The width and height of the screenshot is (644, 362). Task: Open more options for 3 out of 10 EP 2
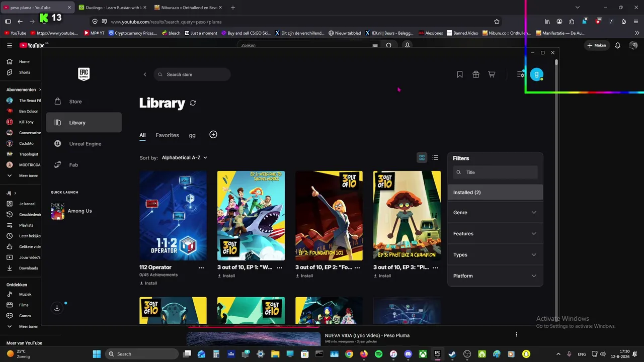(357, 267)
